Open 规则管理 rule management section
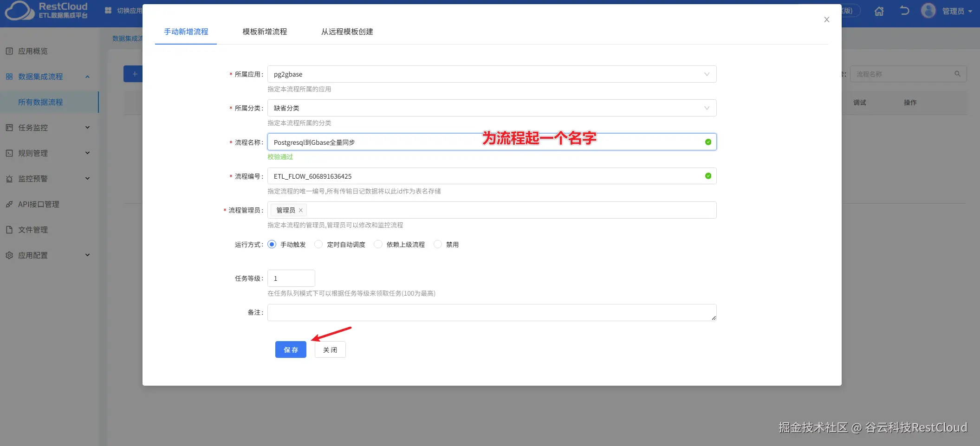Screen dimensions: 980x446 (34, 153)
